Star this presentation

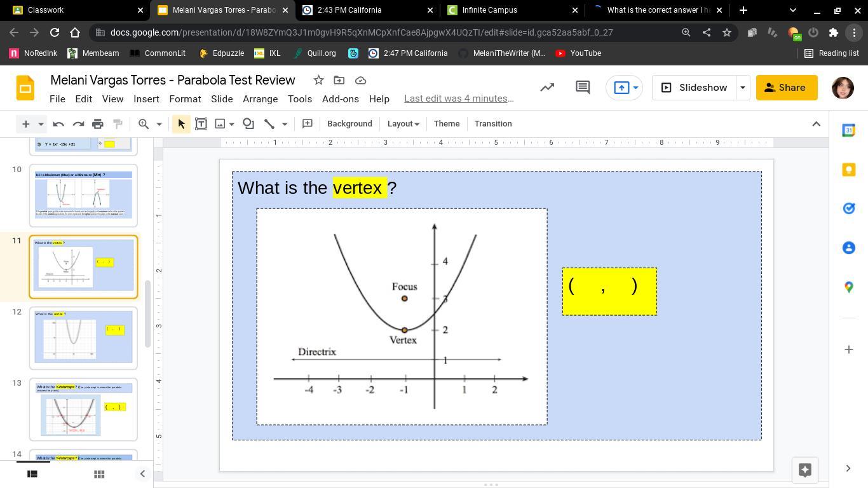[x=318, y=80]
